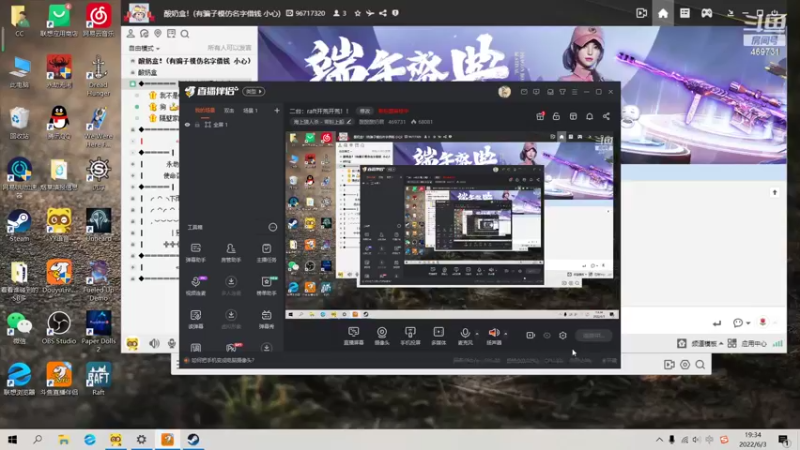Click the user list icon in the CC toolbar
The height and width of the screenshot is (450, 800).
click(x=131, y=34)
